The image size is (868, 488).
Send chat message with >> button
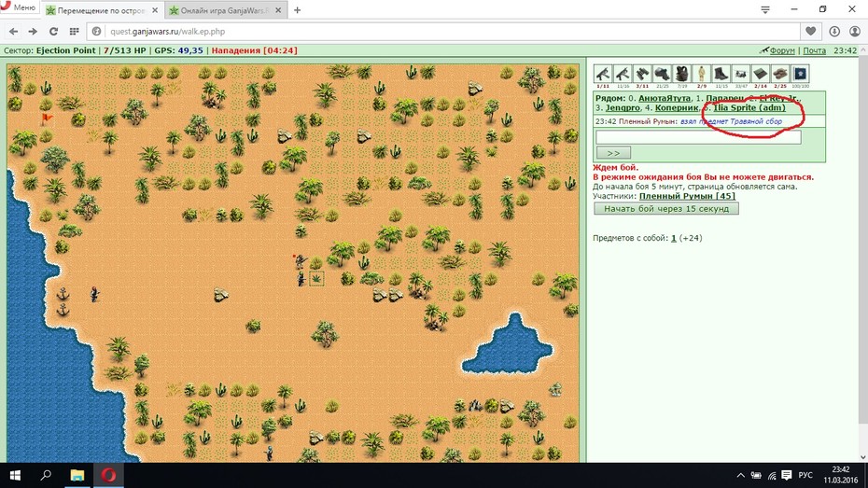click(x=613, y=153)
